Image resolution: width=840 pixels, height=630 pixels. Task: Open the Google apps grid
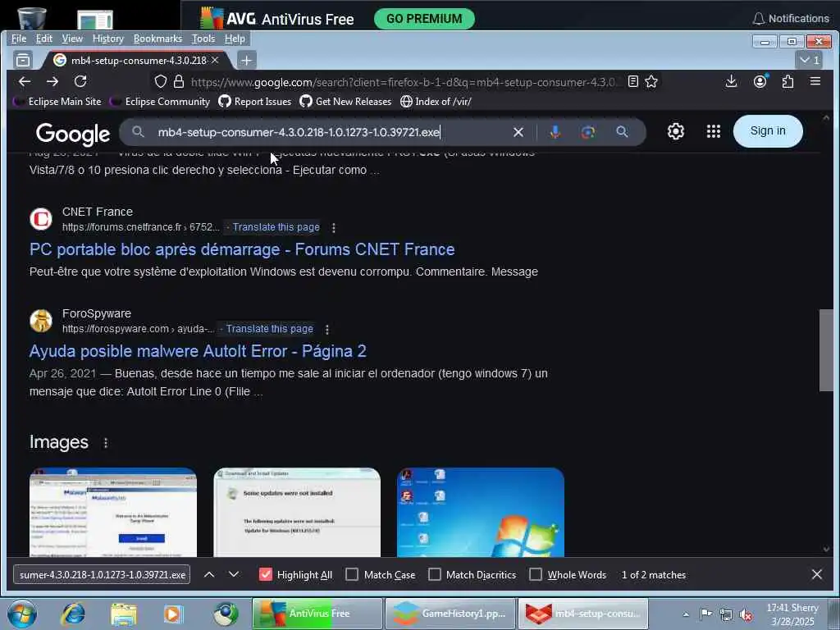coord(714,131)
